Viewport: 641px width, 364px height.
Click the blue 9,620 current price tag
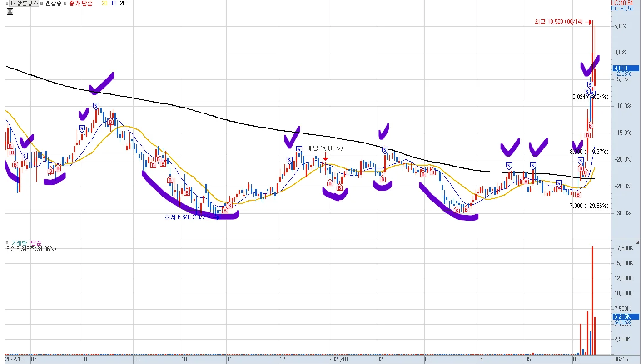pos(625,69)
